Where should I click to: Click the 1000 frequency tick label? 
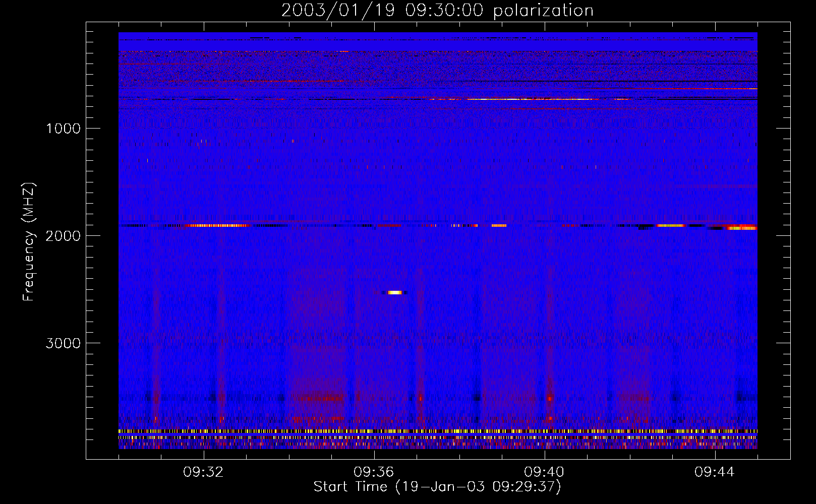pyautogui.click(x=63, y=129)
